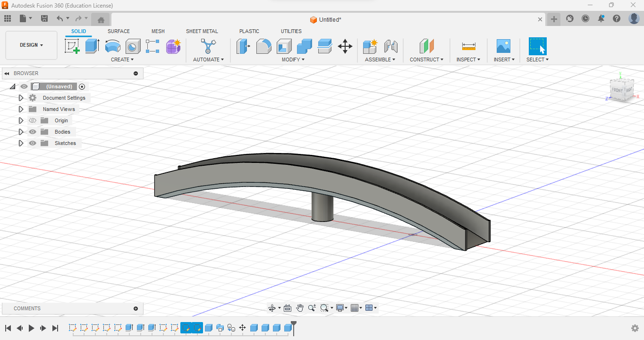Open the MODIFY dropdown menu
The image size is (644, 340).
pos(293,59)
